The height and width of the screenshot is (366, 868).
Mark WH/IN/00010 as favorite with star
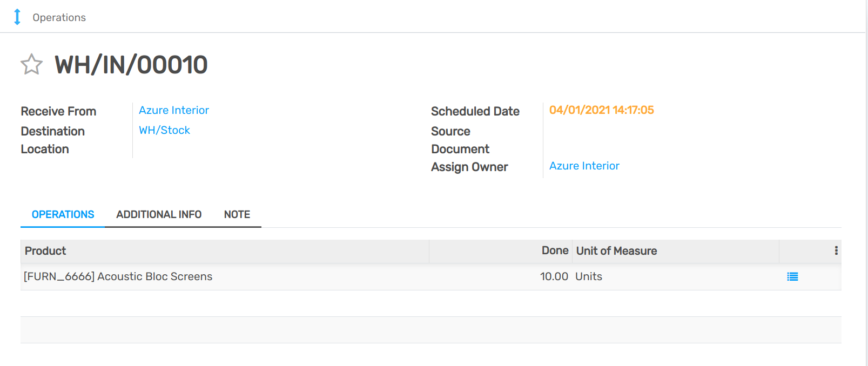(x=31, y=65)
